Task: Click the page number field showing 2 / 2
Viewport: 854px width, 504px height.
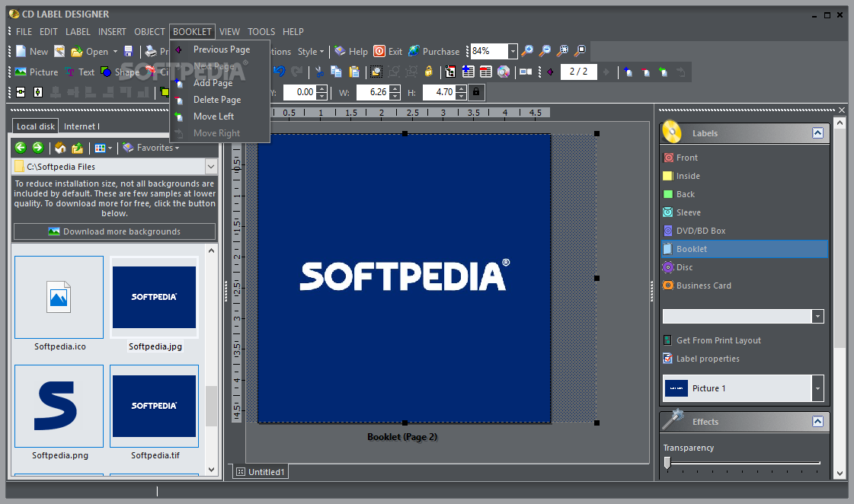Action: click(578, 72)
